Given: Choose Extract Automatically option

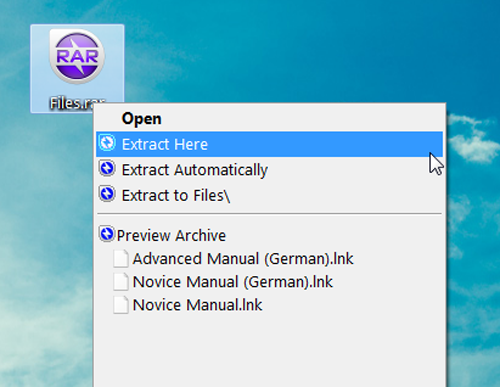Looking at the screenshot, I should pyautogui.click(x=269, y=170).
